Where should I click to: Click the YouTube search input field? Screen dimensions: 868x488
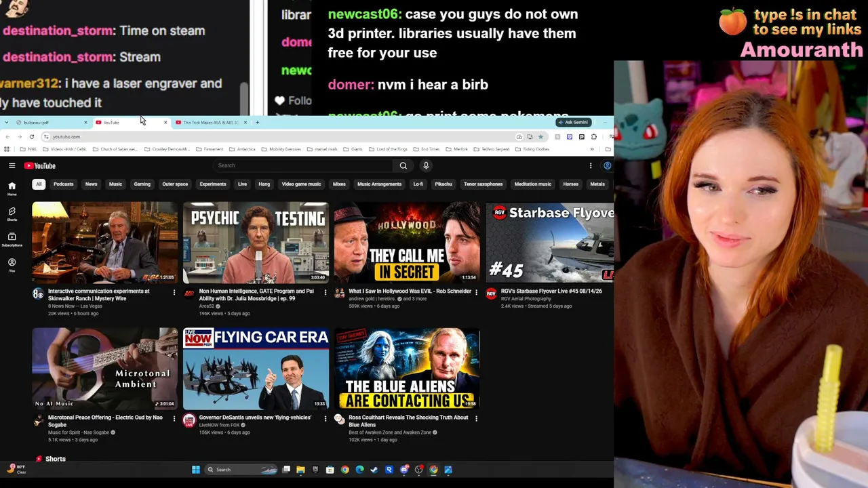303,165
